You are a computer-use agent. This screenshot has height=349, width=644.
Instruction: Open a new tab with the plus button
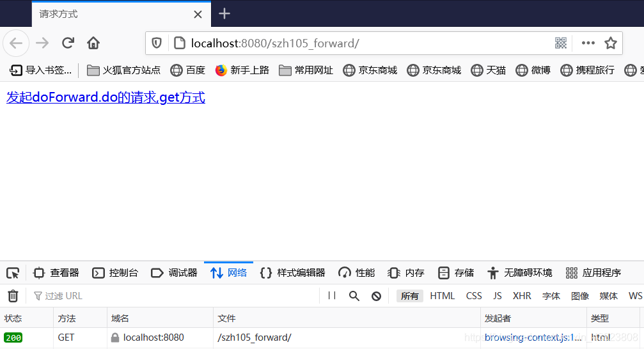coord(224,13)
